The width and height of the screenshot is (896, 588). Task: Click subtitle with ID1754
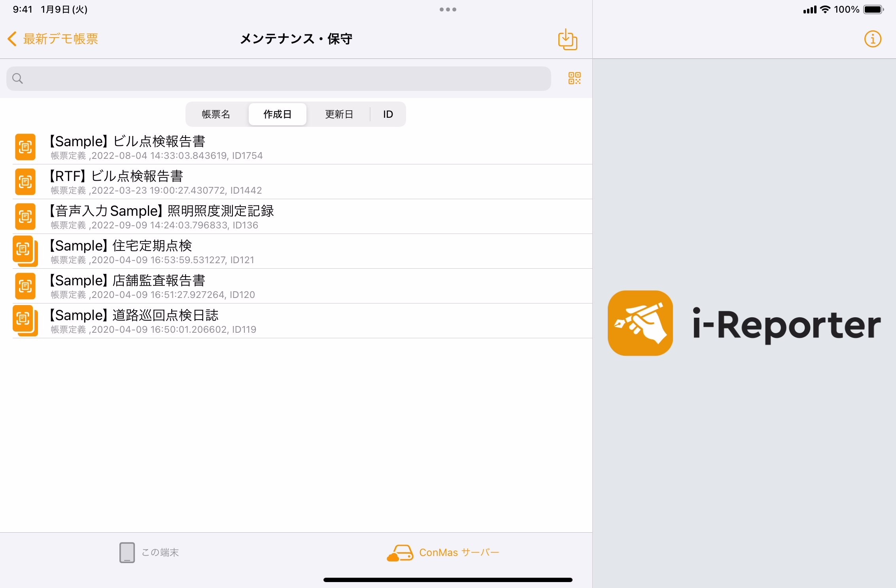click(157, 156)
